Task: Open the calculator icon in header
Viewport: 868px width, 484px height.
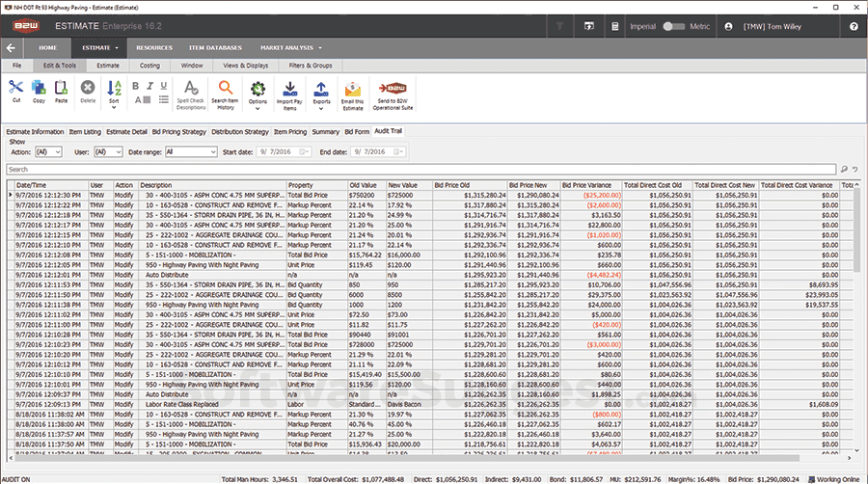Action: [617, 26]
